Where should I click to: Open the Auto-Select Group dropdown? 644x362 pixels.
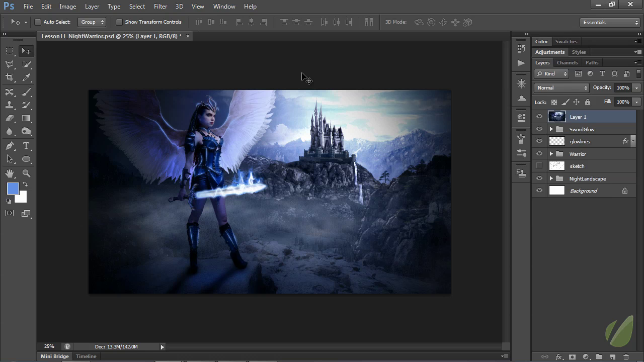(x=92, y=22)
